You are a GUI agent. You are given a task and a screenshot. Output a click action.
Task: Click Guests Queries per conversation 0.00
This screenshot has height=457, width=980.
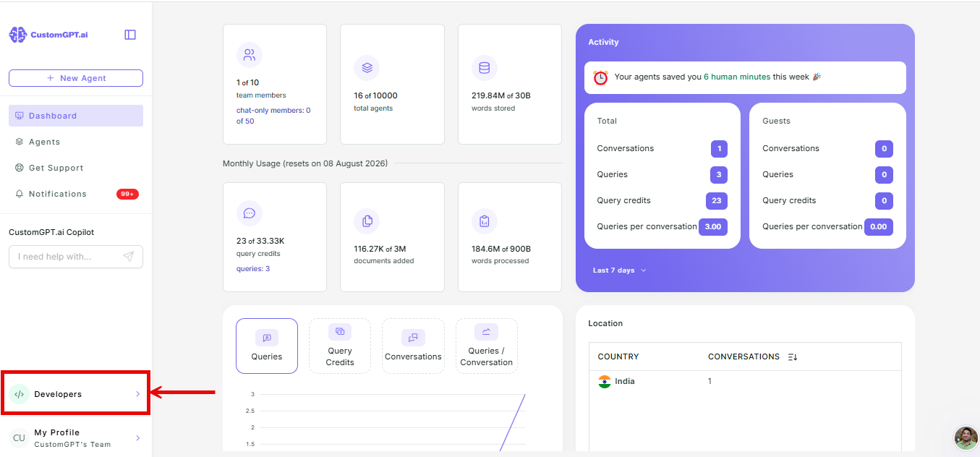879,227
